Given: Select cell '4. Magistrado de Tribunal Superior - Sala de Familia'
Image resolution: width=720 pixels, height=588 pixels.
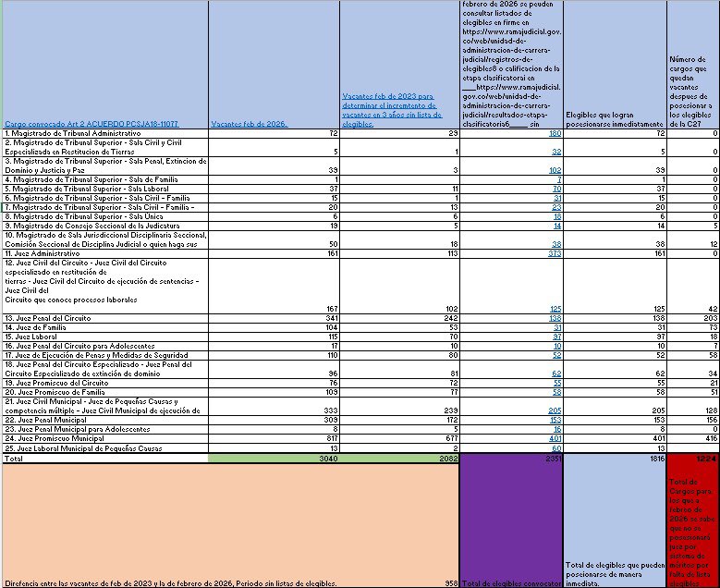Looking at the screenshot, I should 105,179.
